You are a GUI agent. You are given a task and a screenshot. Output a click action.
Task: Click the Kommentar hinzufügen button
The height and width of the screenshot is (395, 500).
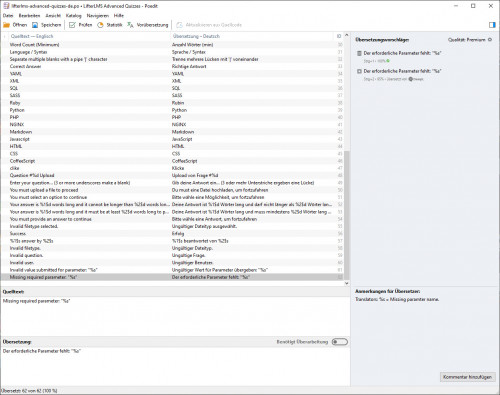tap(467, 377)
